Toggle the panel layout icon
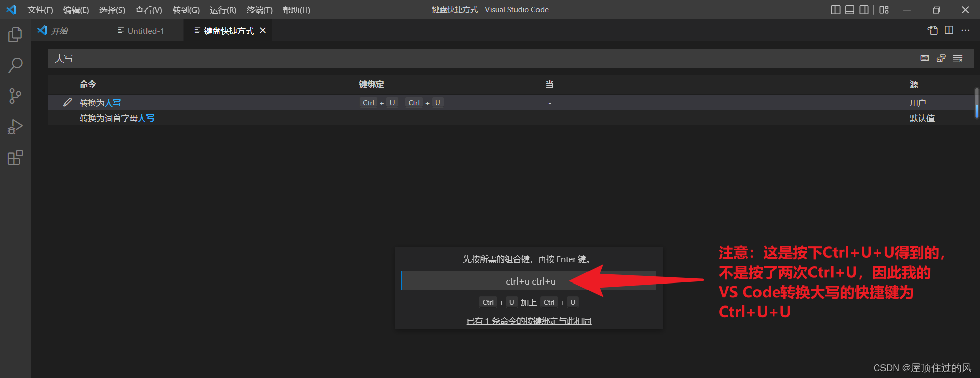 click(x=850, y=10)
